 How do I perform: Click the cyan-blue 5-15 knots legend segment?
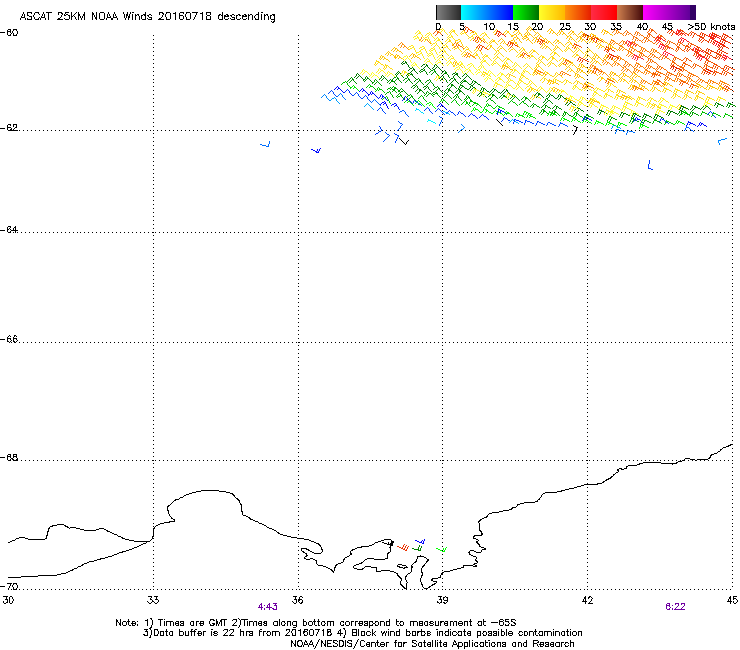(x=487, y=12)
